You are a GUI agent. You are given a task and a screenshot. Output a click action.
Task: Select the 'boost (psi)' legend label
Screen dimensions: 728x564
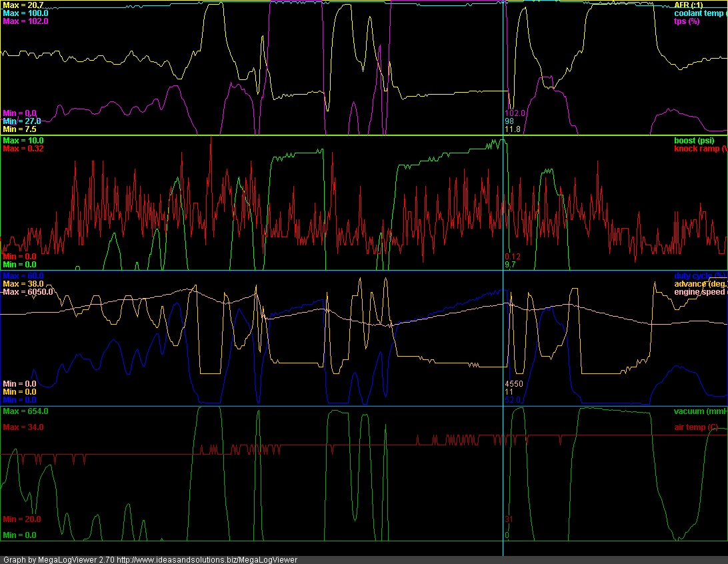(694, 141)
